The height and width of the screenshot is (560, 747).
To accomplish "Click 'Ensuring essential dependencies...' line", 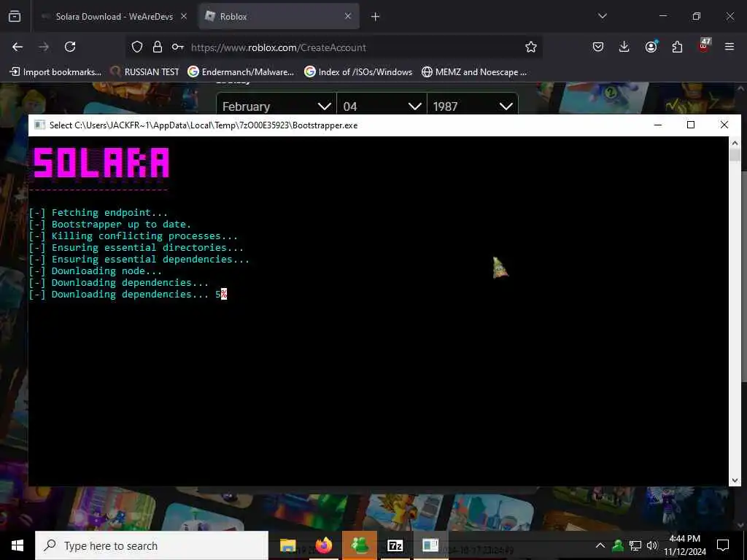I will click(x=139, y=260).
